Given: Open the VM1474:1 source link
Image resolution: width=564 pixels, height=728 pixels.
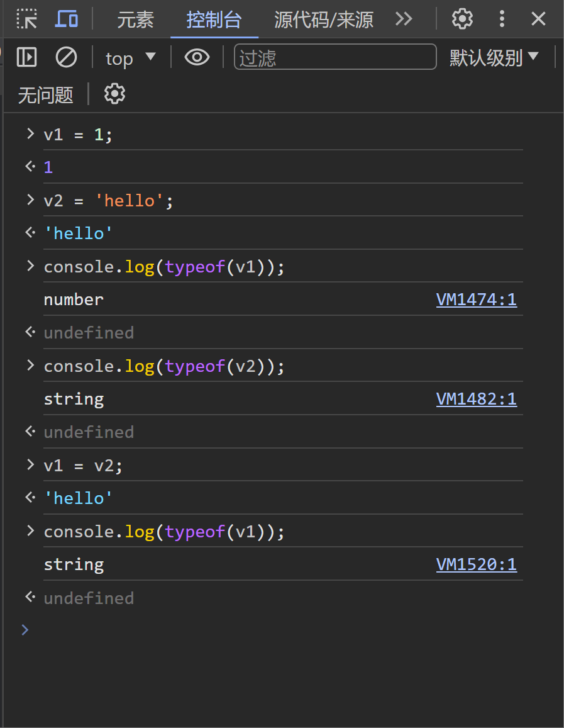Looking at the screenshot, I should coord(477,300).
